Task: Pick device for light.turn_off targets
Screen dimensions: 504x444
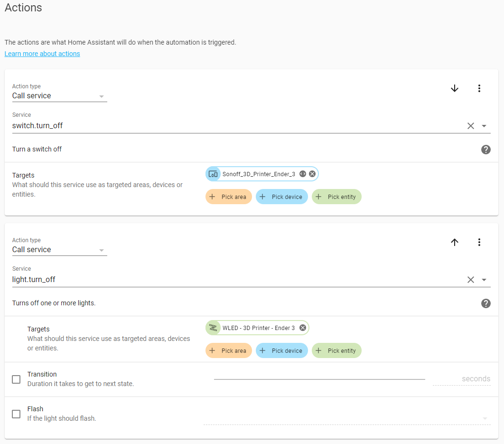Action: point(281,350)
